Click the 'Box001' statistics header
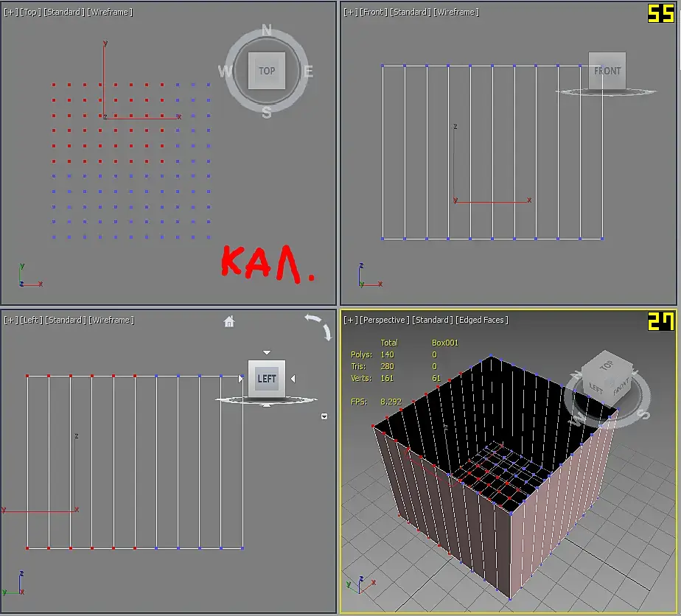Viewport: 681px width, 616px height. coord(444,343)
